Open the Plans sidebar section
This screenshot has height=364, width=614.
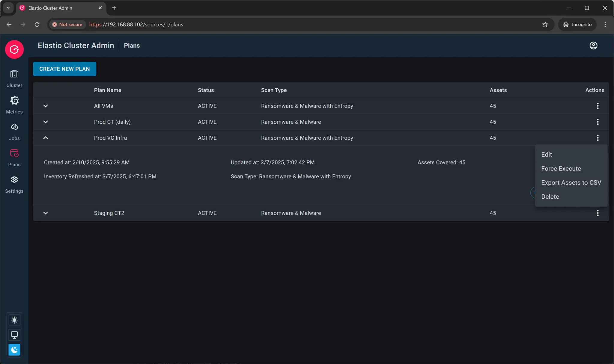[14, 158]
